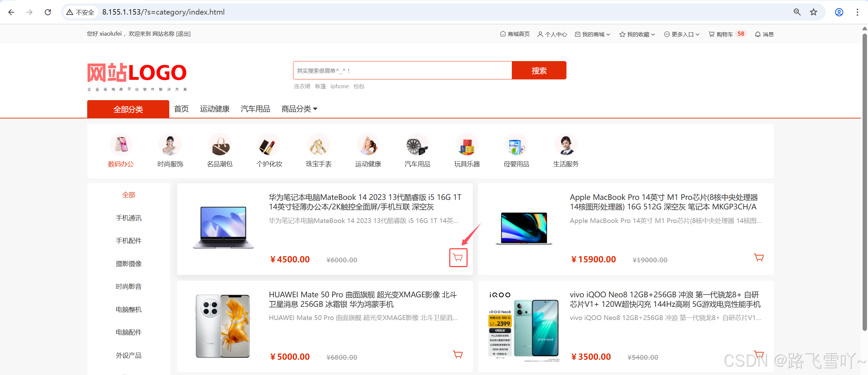The width and height of the screenshot is (868, 375).
Task: Select 数码办公 category icon
Action: point(121,145)
